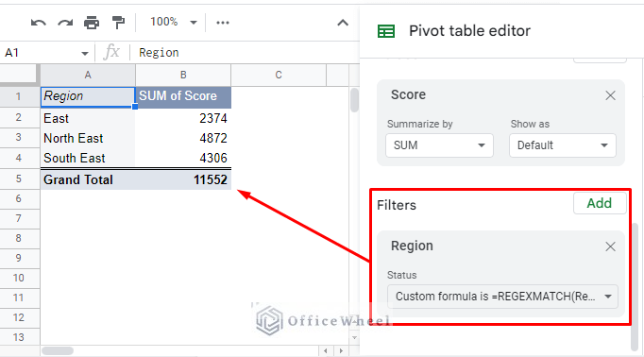
Task: Open the more toolbar options ellipsis
Action: click(x=223, y=23)
